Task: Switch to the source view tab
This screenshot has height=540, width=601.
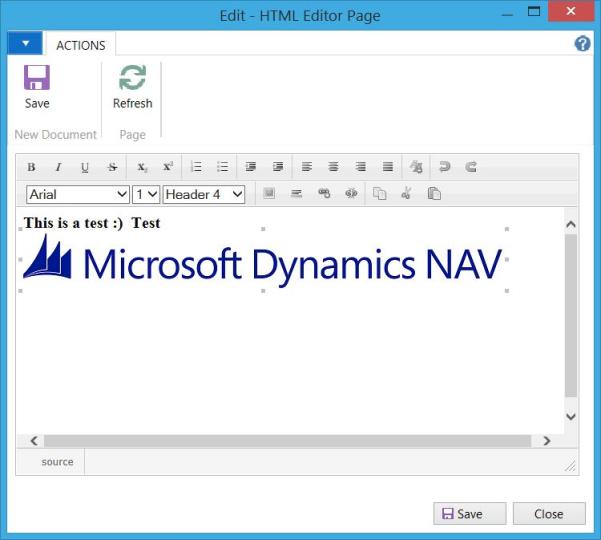Action: click(57, 462)
